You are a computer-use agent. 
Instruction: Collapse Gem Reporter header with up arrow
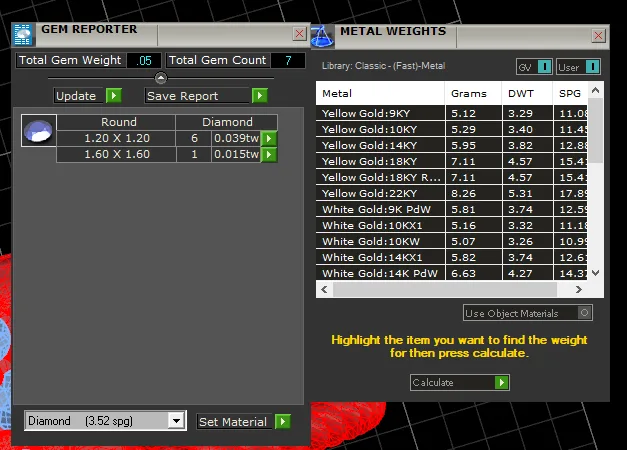point(161,78)
